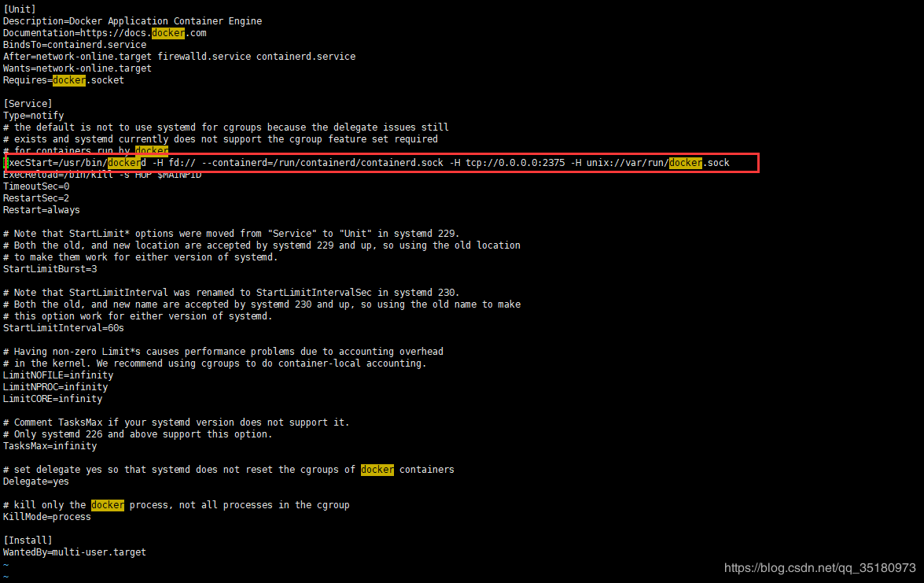Screen dimensions: 924x583
Task: Click the 'Requires=docker.socket' line
Action: click(64, 80)
